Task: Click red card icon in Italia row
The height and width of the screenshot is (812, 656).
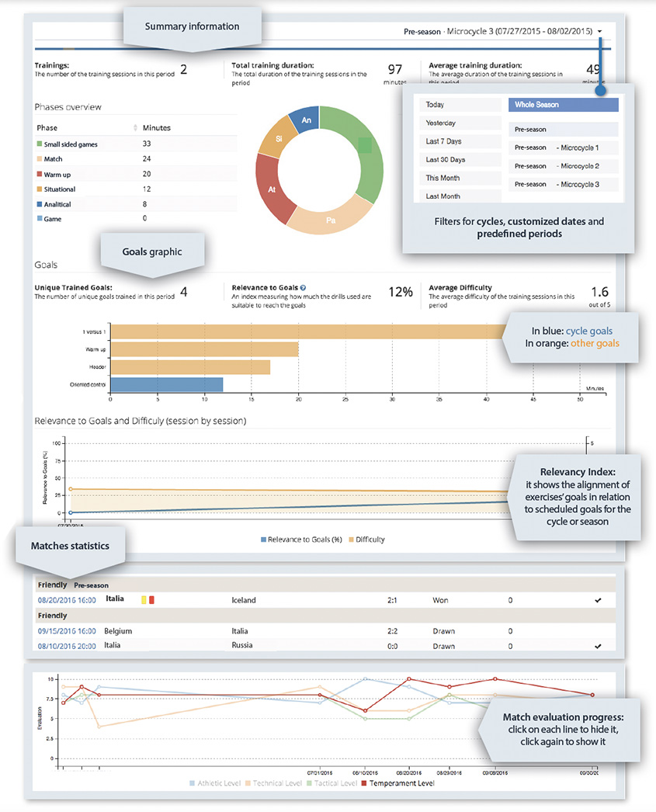Action: click(151, 599)
